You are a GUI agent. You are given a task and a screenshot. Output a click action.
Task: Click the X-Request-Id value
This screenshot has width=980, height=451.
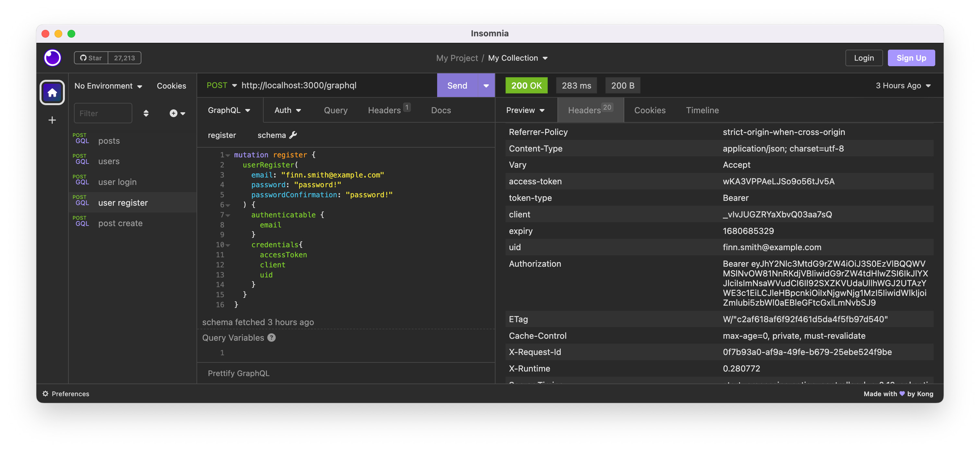[x=807, y=352]
